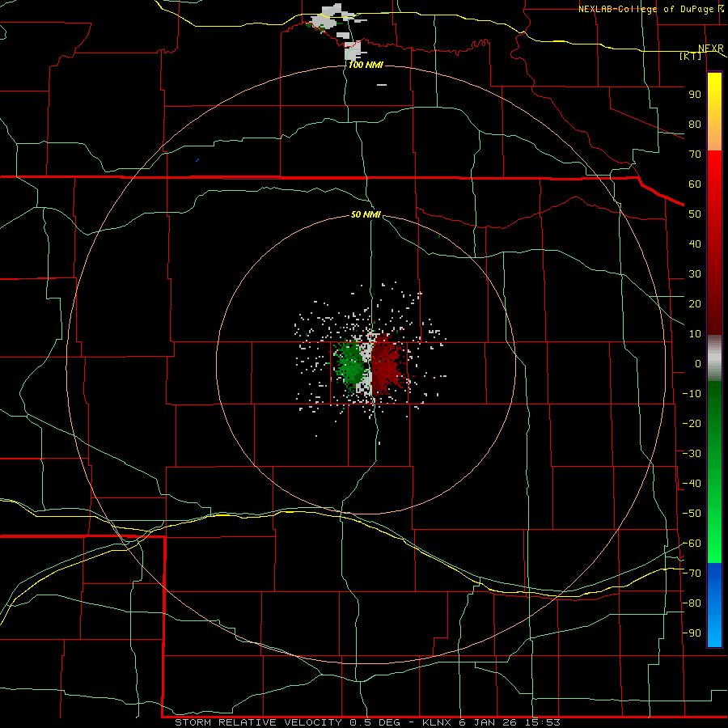The image size is (728, 728).
Task: Click the -40 value on velocity scale
Action: click(692, 484)
